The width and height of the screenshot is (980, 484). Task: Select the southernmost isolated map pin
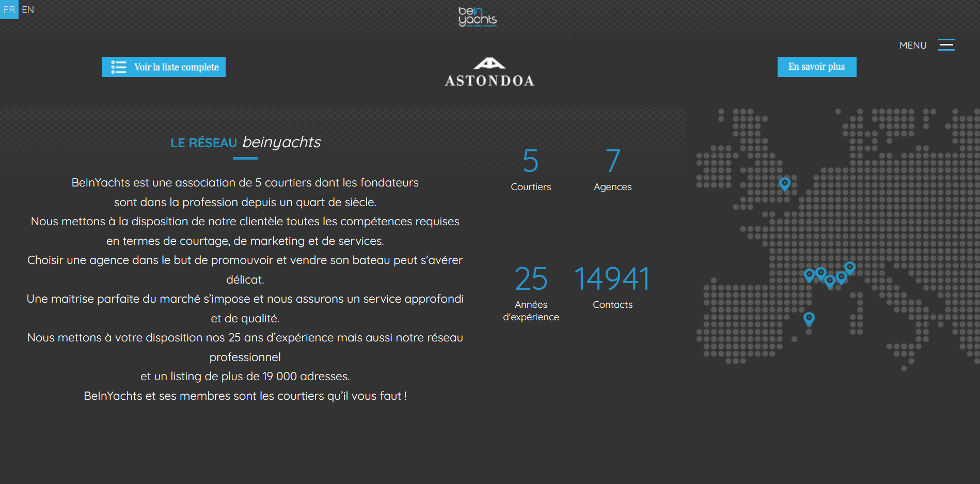[809, 318]
